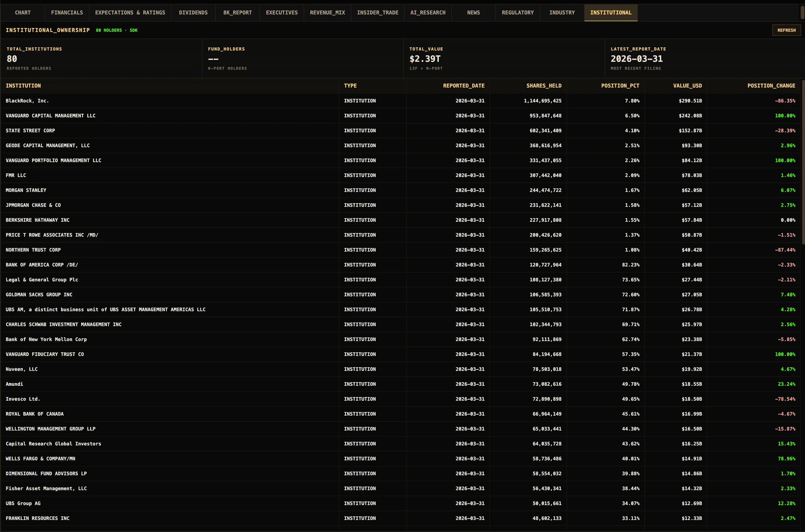The height and width of the screenshot is (532, 805).
Task: Switch to REVENUE_MIX tab
Action: point(327,12)
